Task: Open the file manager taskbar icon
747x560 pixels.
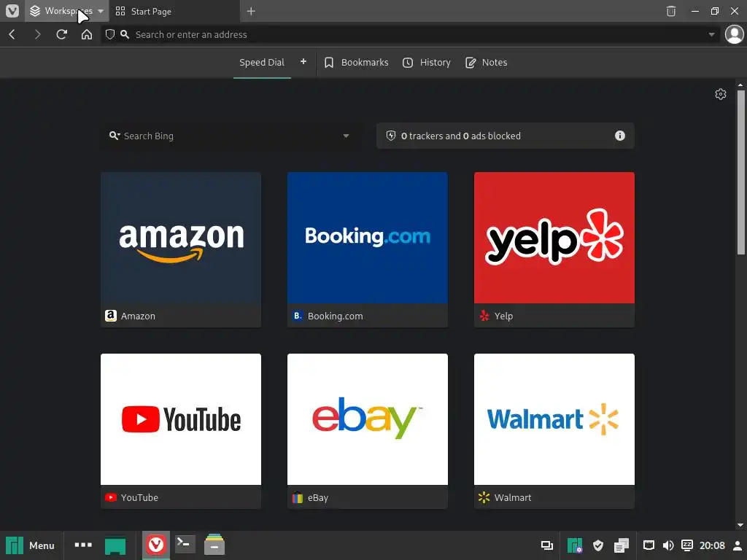Action: [x=214, y=544]
